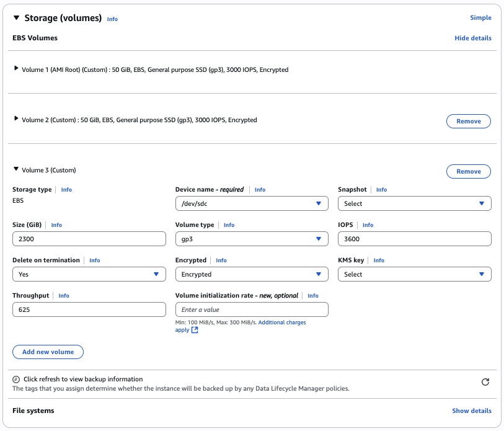Collapse the Storage (volumes) section
The height and width of the screenshot is (431, 504).
pos(17,18)
